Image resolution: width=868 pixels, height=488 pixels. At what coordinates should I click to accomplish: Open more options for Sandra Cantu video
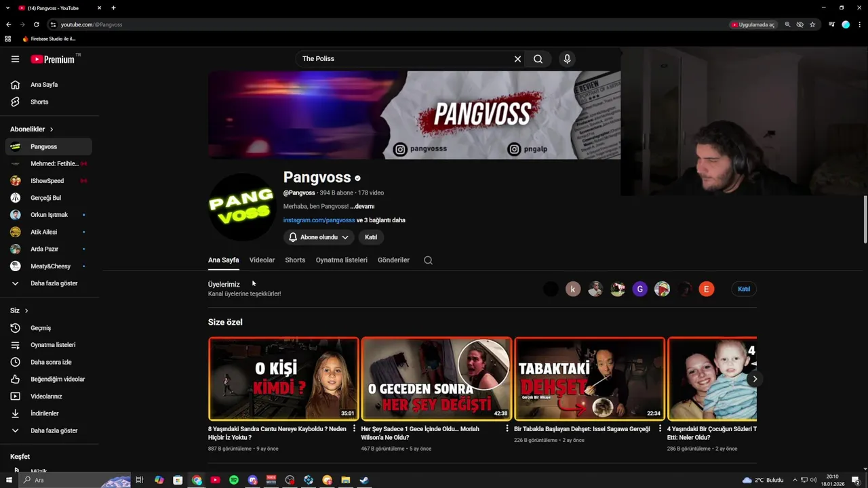click(354, 428)
